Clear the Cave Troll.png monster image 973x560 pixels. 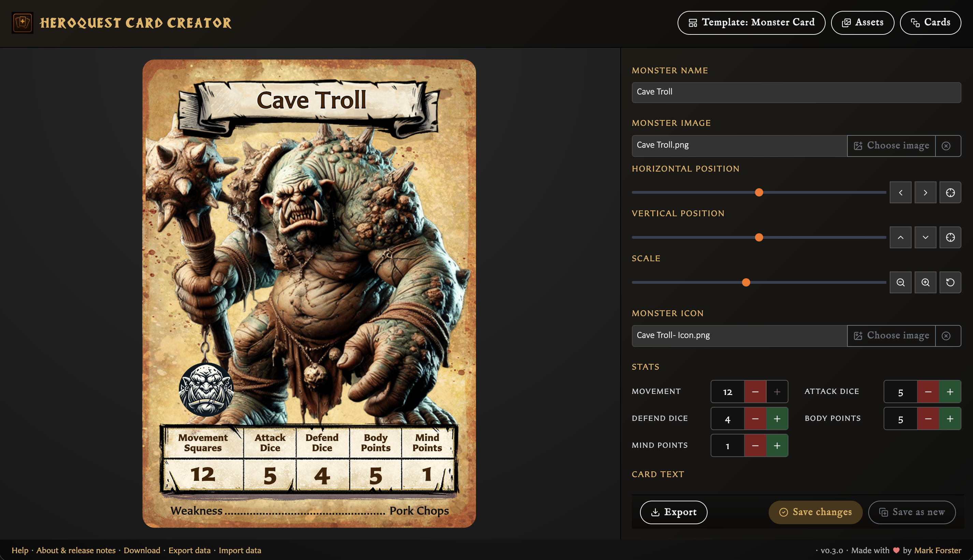tap(946, 146)
